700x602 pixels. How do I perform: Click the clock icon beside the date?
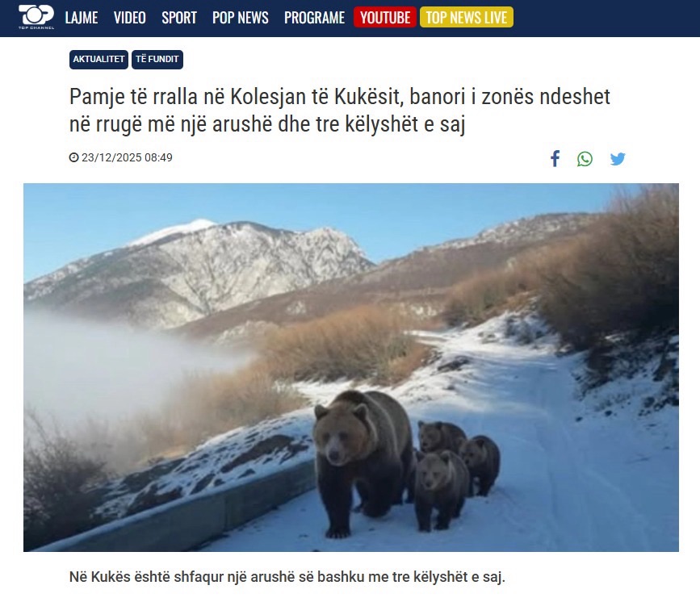(x=73, y=157)
